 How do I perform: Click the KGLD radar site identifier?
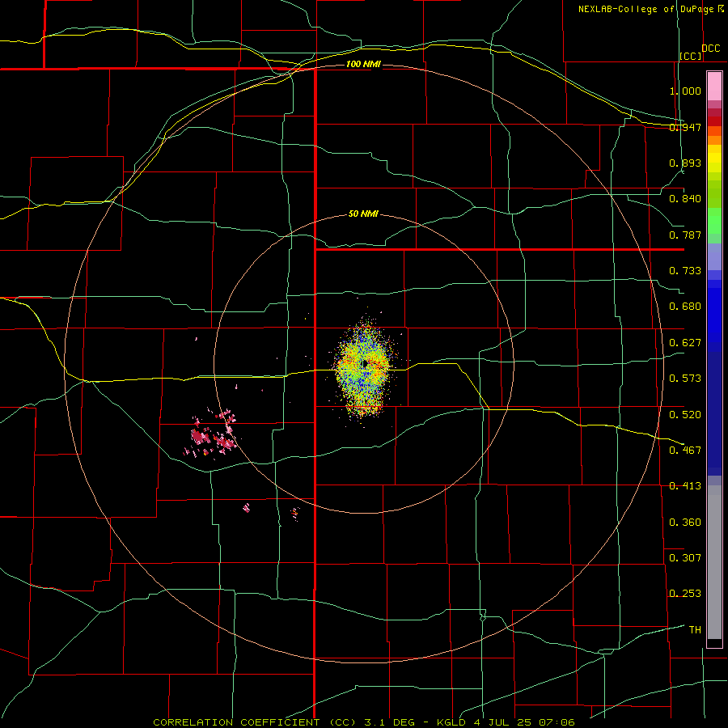(453, 722)
